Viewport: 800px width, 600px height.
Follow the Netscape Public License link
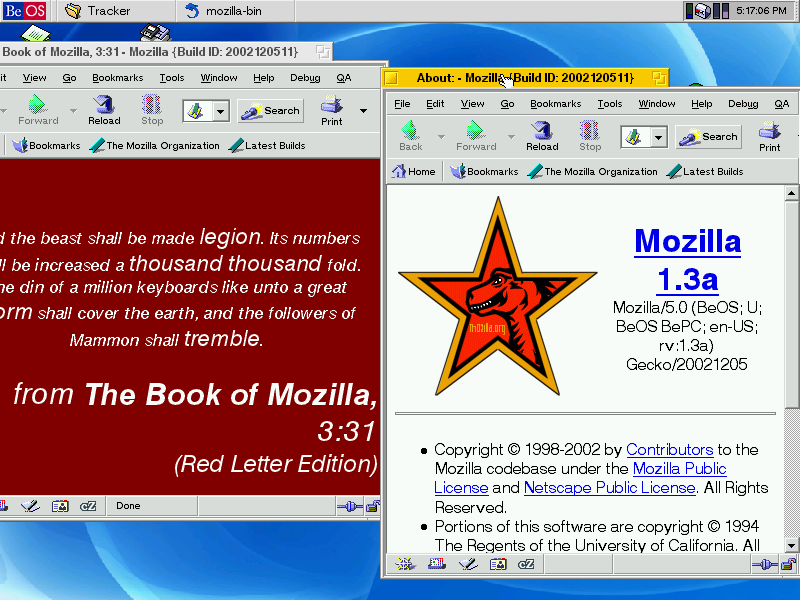click(610, 488)
